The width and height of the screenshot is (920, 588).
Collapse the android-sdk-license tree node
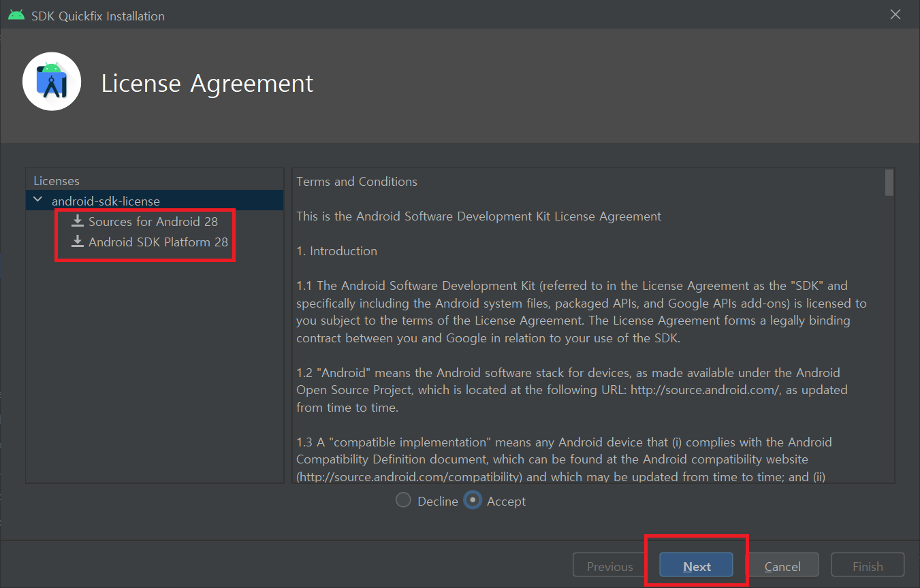point(38,201)
